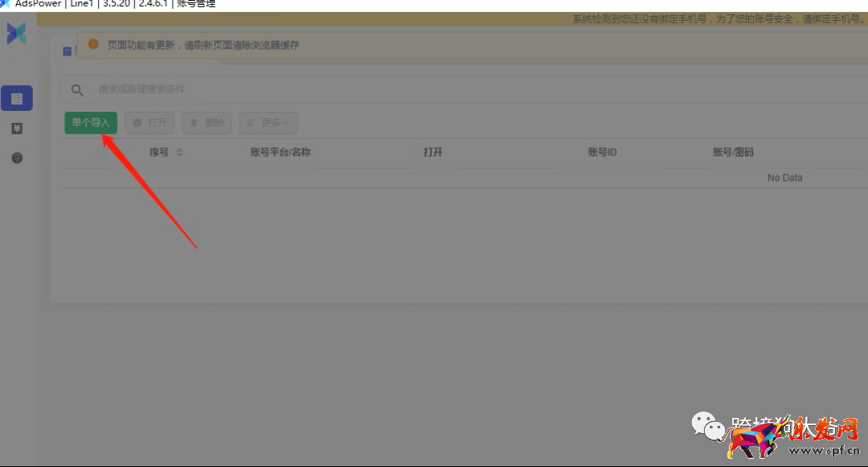Click the 账号/密码 column header
Image resolution: width=868 pixels, height=467 pixels.
[733, 153]
